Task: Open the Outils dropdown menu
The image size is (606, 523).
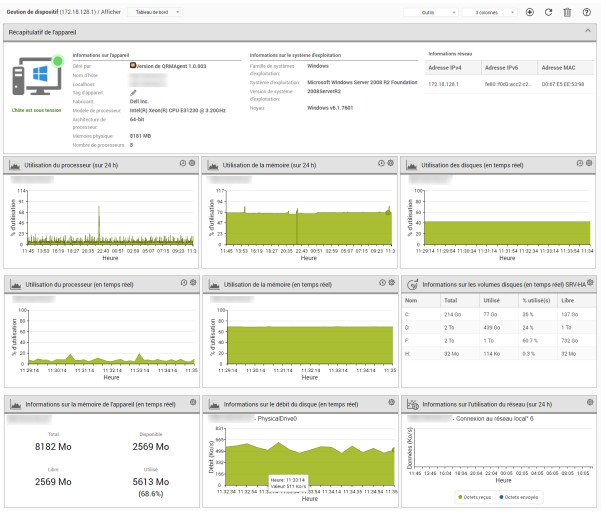Action: point(430,12)
